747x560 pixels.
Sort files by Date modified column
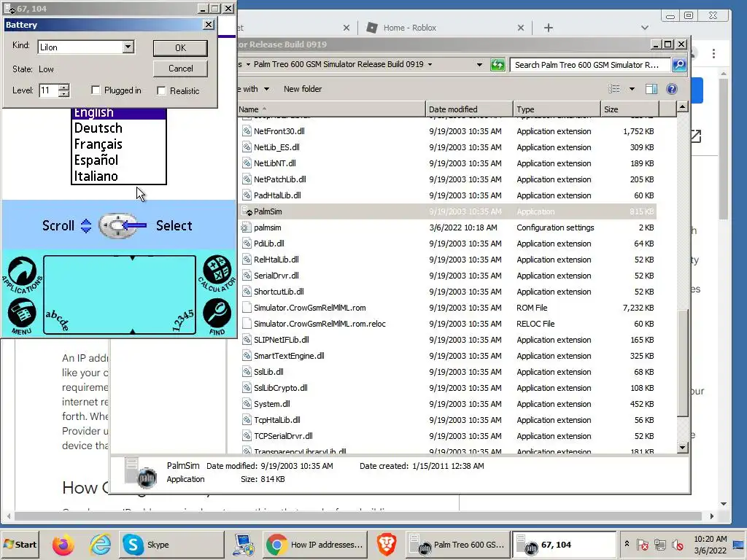coord(469,109)
